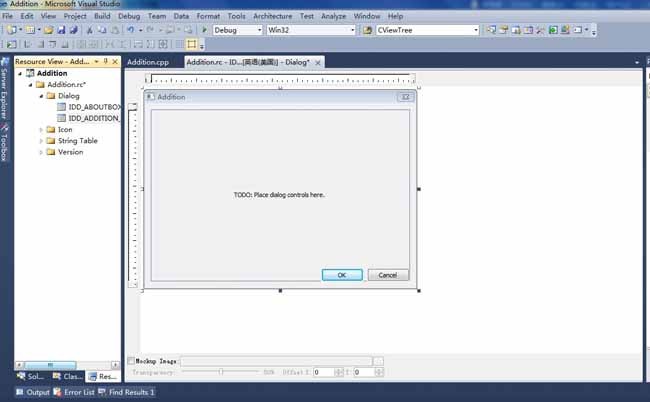Switch to Resource View bottom tab

[x=103, y=376]
